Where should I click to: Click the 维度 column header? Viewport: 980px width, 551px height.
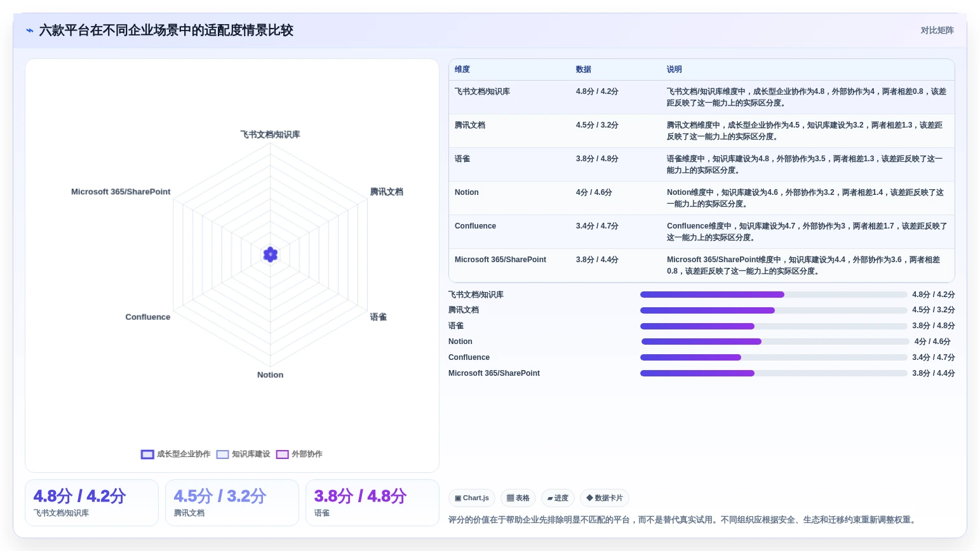pyautogui.click(x=462, y=70)
